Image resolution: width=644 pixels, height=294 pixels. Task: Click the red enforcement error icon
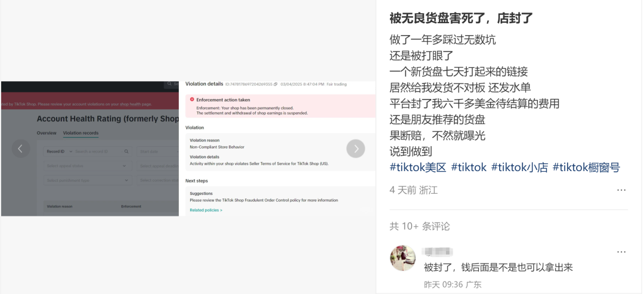192,100
